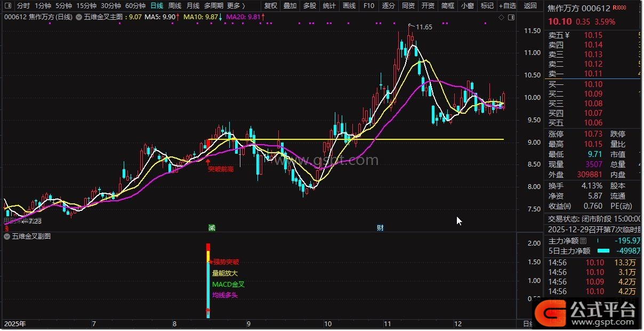
Task: Expand the 五维金叉副图 indicator dropdown
Action: (x=7, y=236)
